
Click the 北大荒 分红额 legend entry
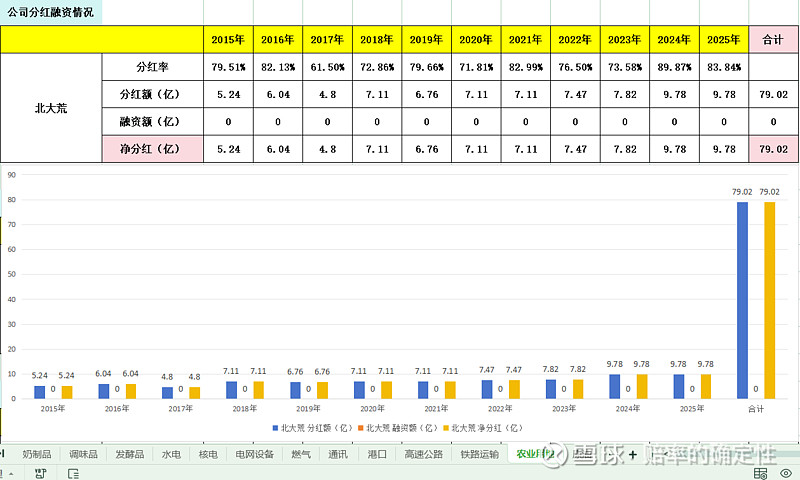tap(312, 428)
